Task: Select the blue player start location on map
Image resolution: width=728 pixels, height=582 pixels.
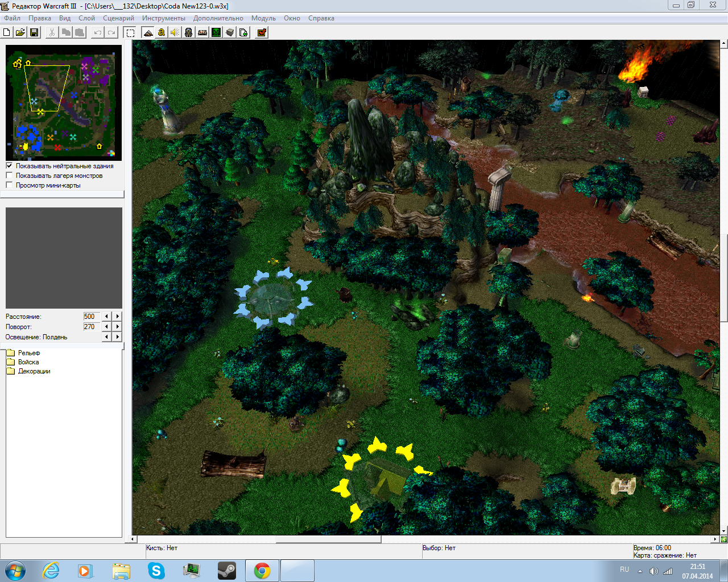Action: pos(272,298)
